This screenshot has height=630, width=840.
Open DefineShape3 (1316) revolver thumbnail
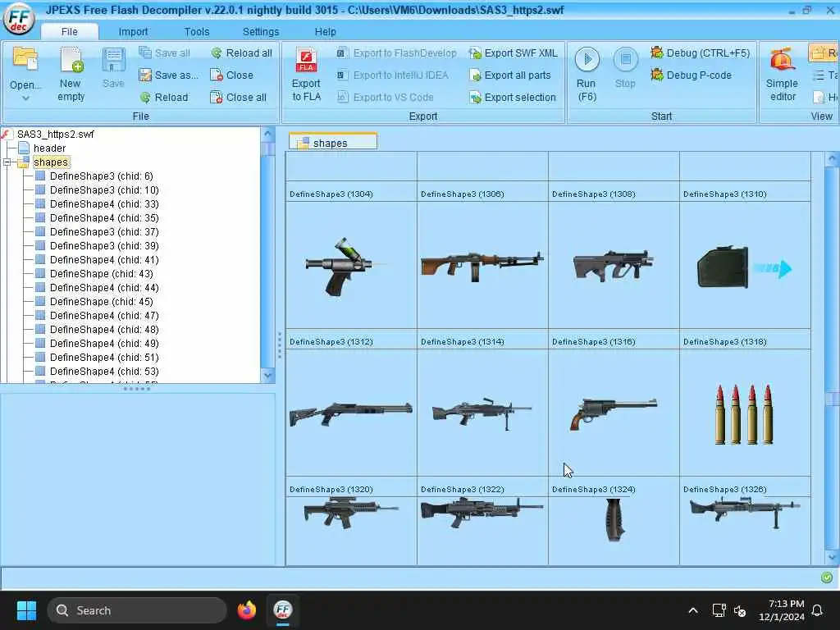(614, 413)
